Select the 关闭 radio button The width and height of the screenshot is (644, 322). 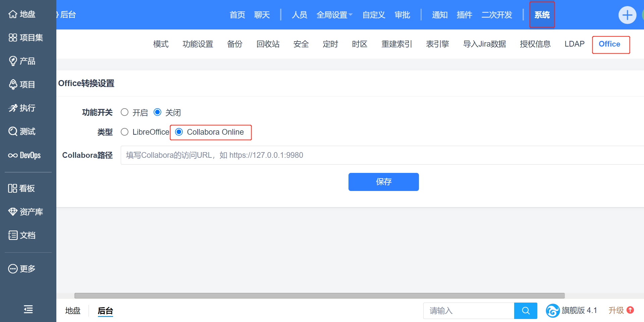pos(157,112)
